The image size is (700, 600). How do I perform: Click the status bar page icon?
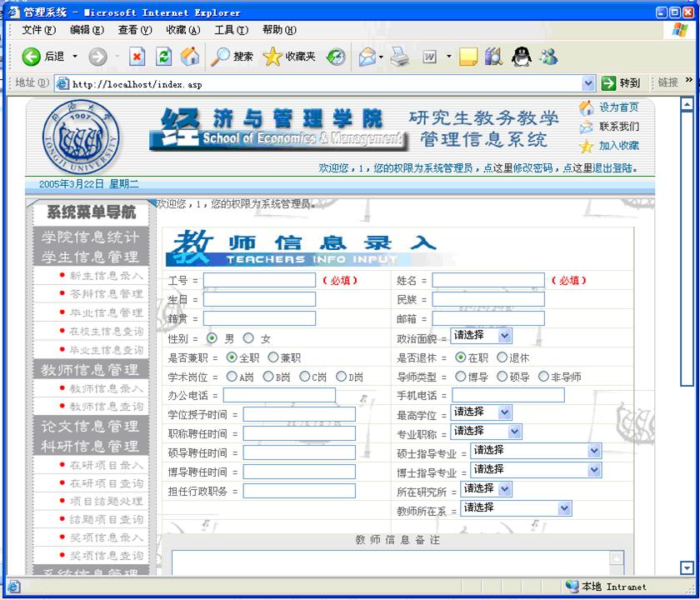[13, 586]
